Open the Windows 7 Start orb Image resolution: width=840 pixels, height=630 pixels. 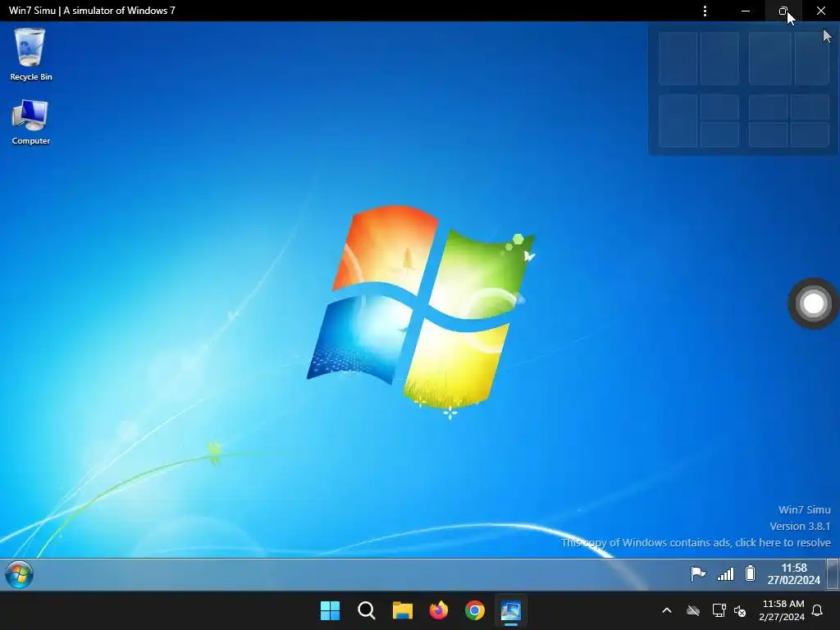point(20,574)
